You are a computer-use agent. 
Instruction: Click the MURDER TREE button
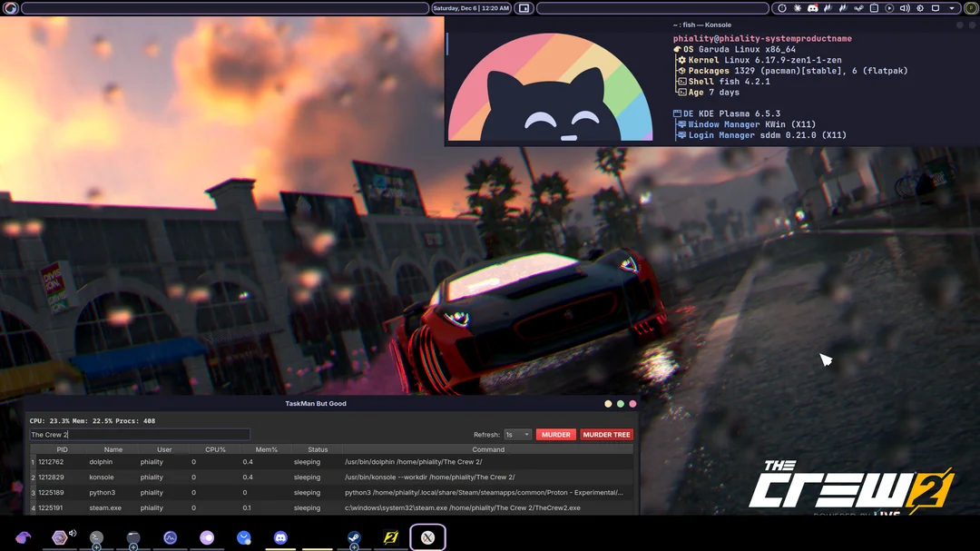point(606,435)
